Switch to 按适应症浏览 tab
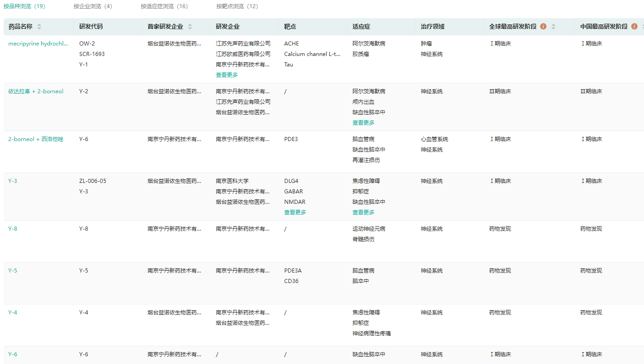The height and width of the screenshot is (364, 644). [164, 6]
